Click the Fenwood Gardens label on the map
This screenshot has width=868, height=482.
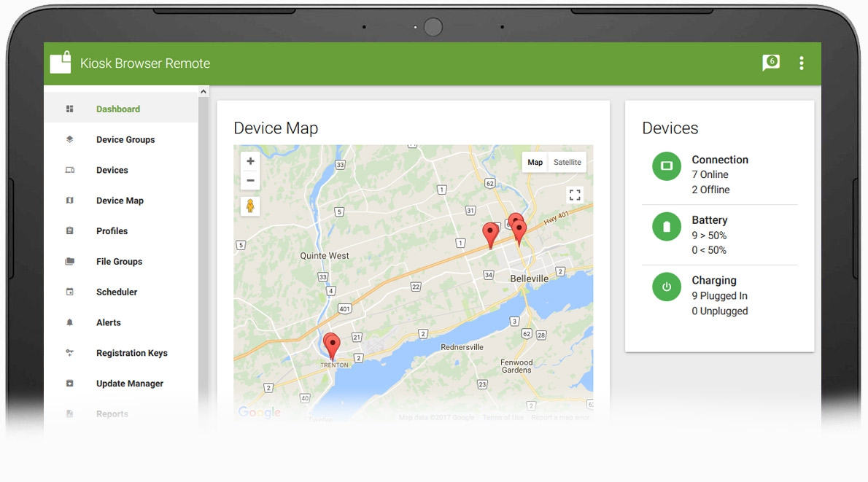tap(516, 366)
